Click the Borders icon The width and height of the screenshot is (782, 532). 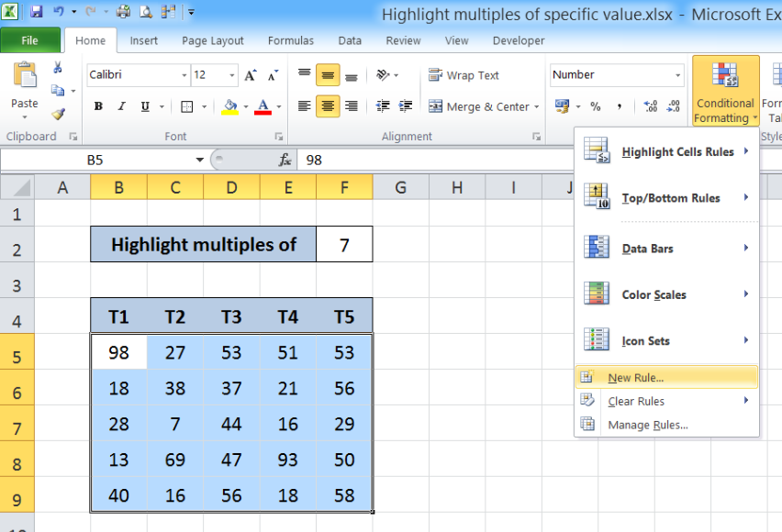pos(187,106)
